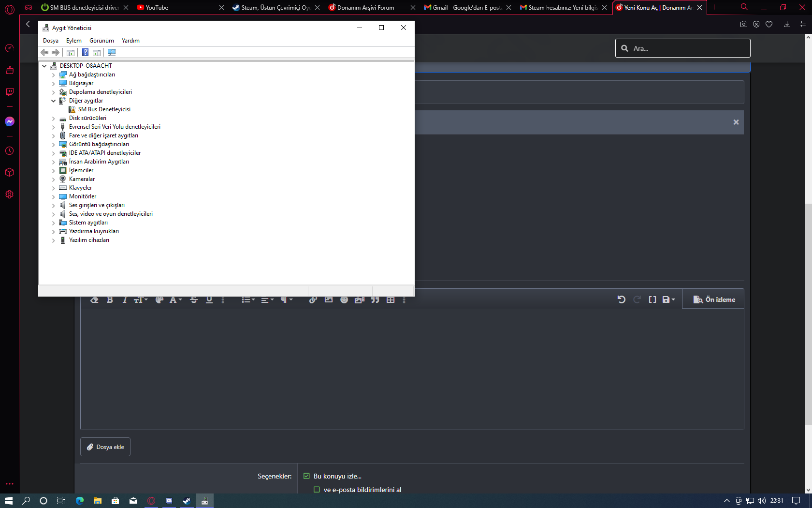
Task: Insert quote block in editor
Action: [x=375, y=300]
